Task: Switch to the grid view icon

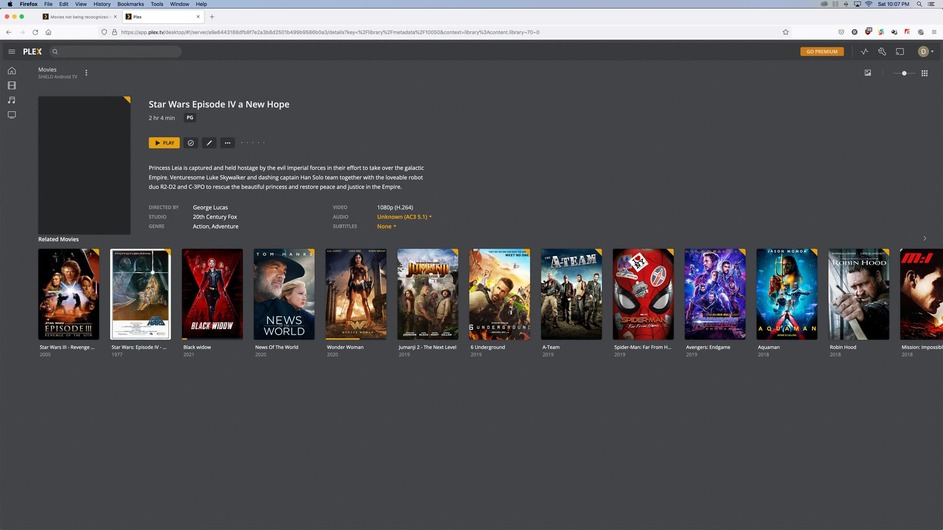Action: (x=924, y=73)
